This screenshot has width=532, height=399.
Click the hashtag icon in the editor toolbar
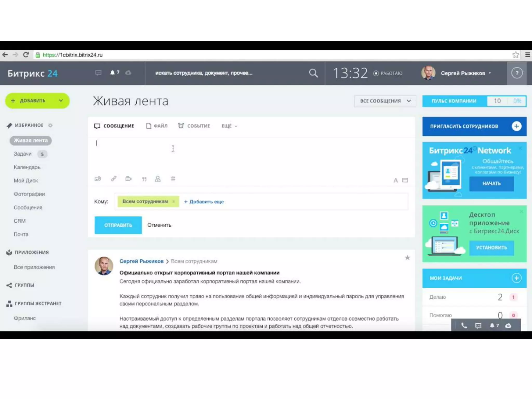(x=173, y=179)
